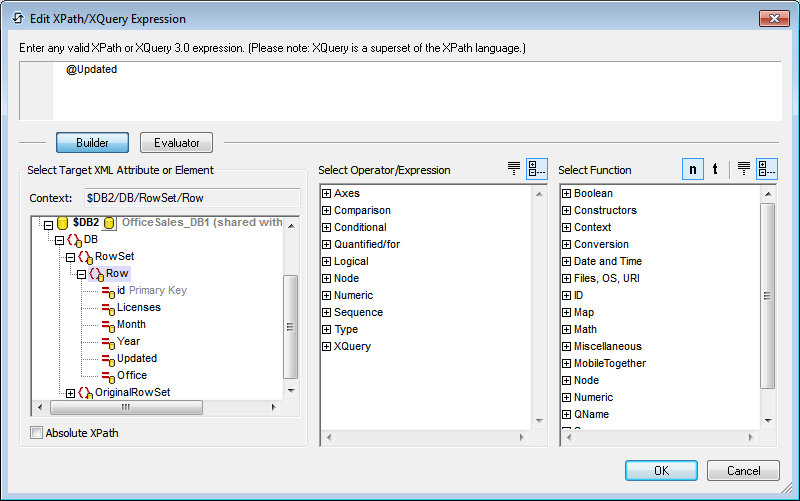
Task: Click the operator panel tree-view icon
Action: (537, 169)
